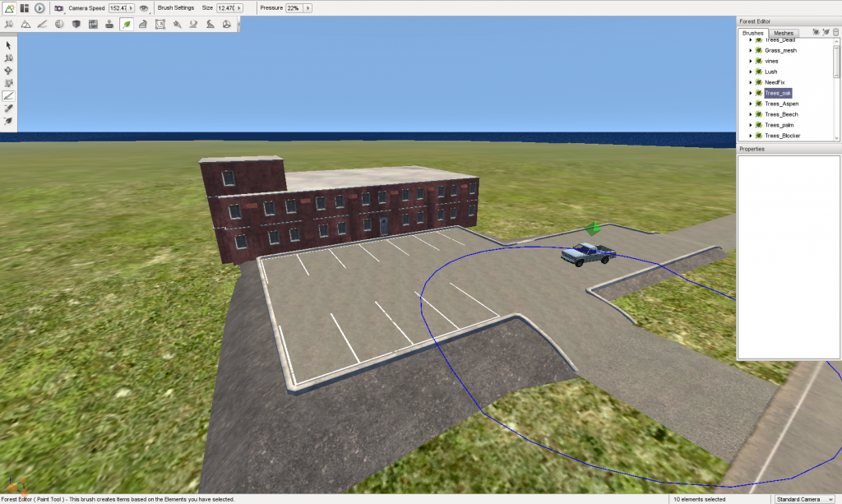Select the Trees_Aspen brush

[781, 104]
